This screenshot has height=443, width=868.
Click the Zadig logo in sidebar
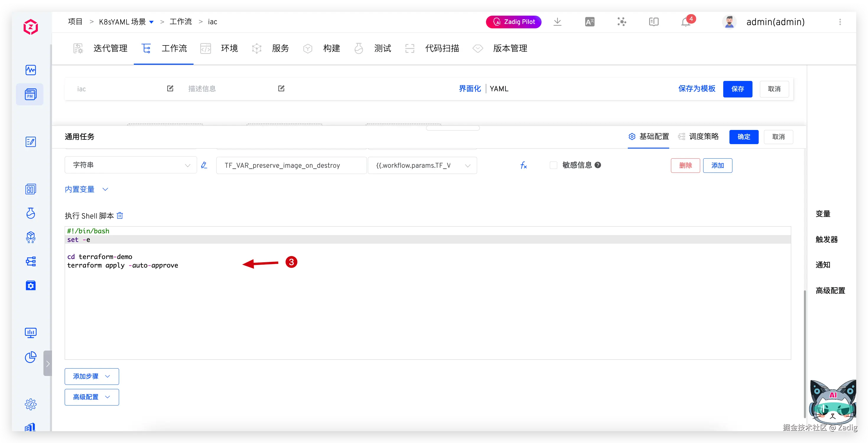30,27
